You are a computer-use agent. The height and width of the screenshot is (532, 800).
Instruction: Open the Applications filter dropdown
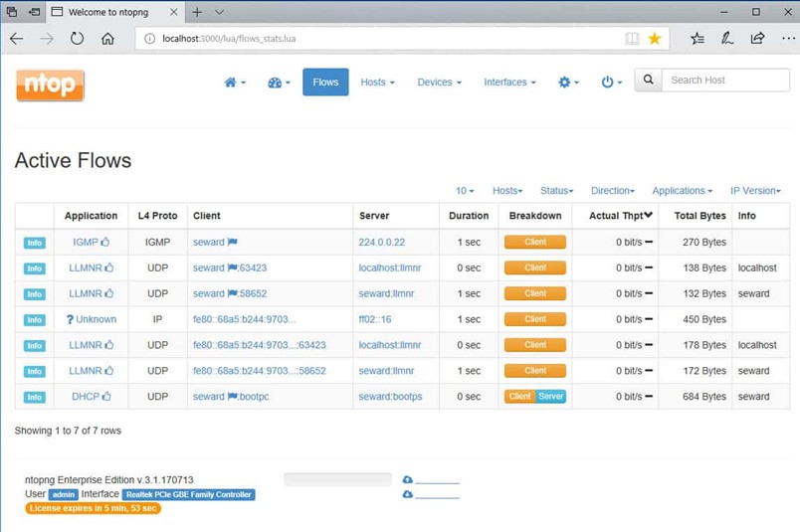click(682, 191)
